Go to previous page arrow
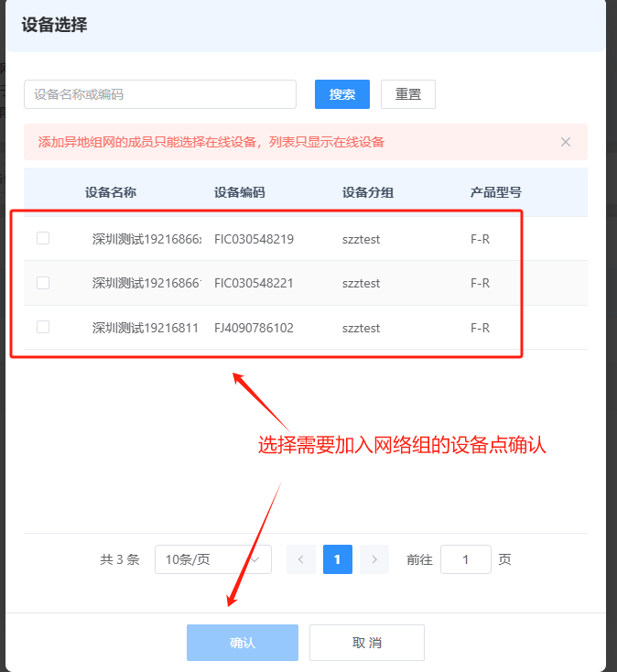Screen dimensions: 617x672 [301, 559]
